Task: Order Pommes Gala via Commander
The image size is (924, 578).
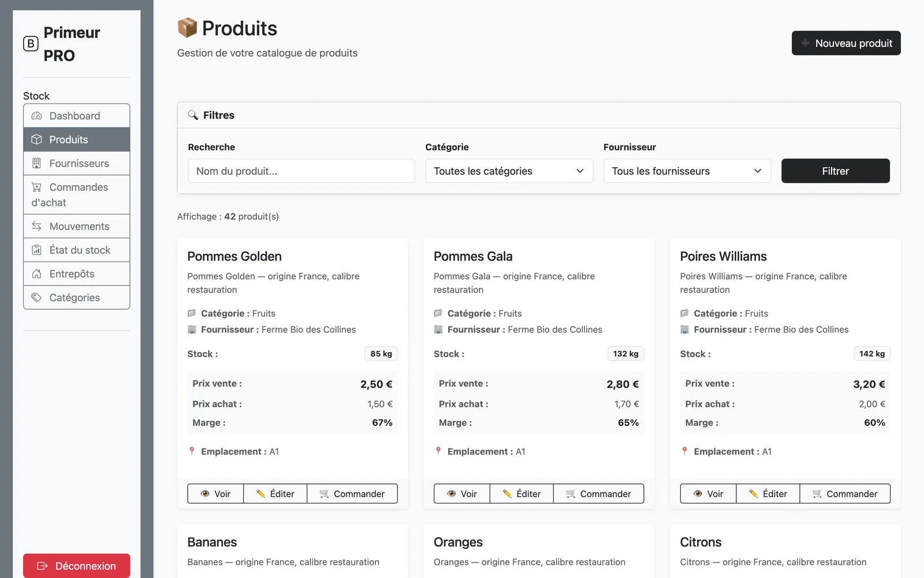Action: (x=599, y=494)
